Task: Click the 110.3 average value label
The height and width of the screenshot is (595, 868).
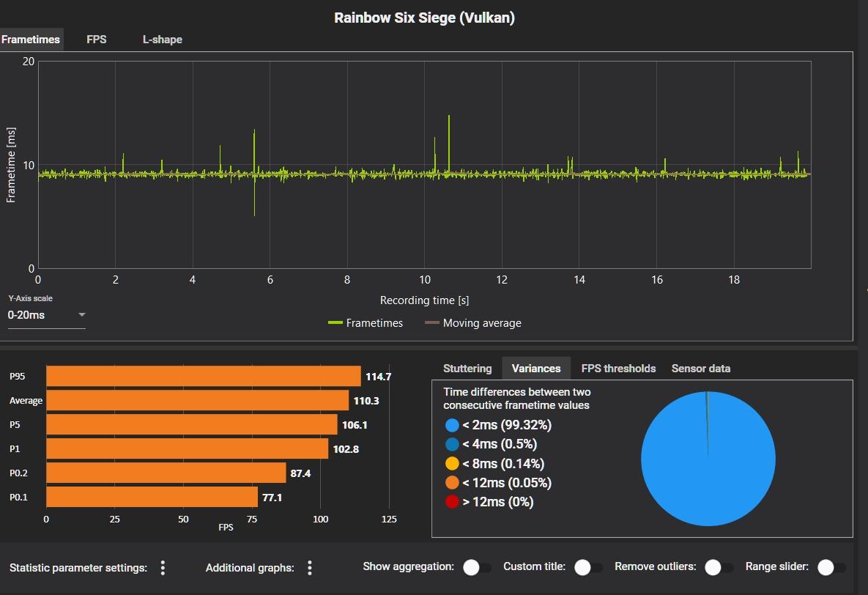Action: tap(366, 401)
